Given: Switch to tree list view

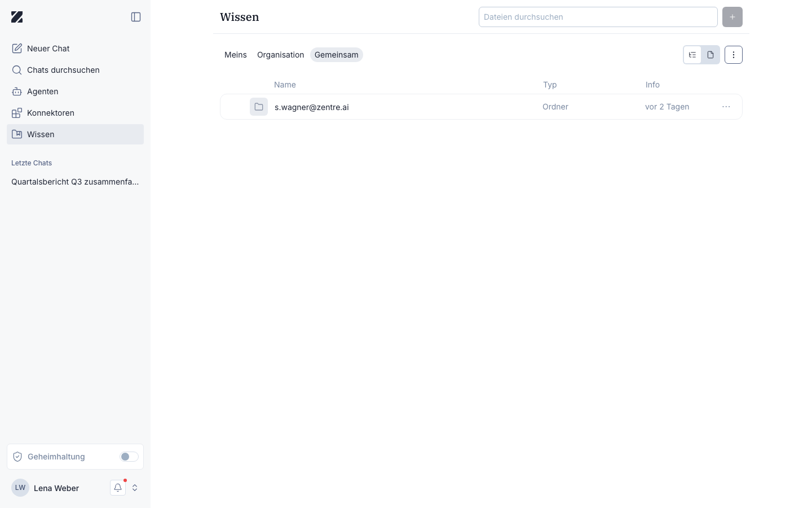Looking at the screenshot, I should 692,55.
